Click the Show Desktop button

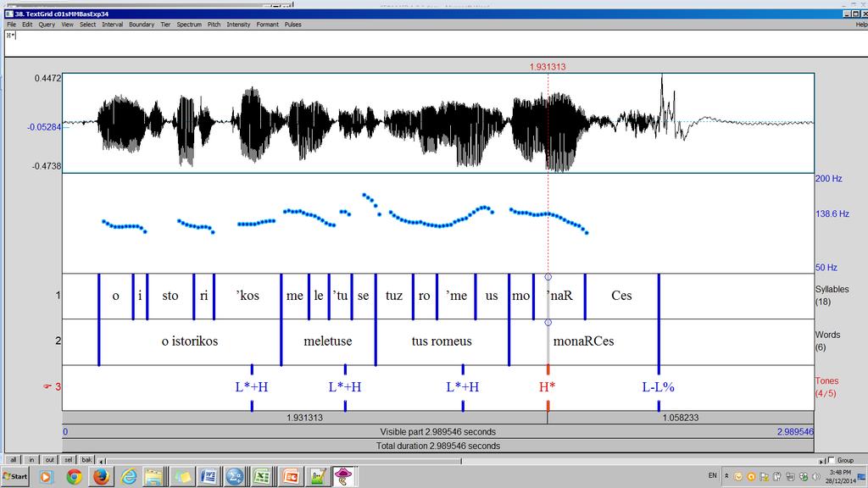(x=862, y=476)
